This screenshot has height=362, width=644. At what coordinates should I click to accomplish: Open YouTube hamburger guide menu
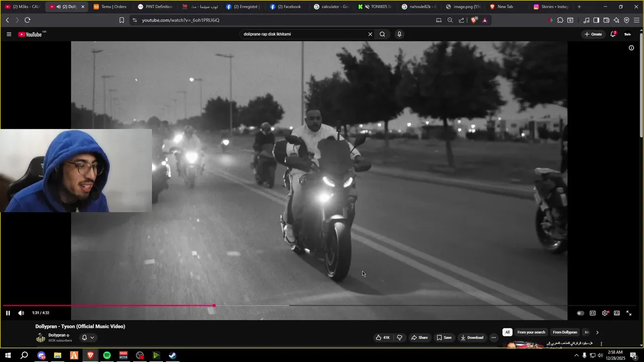9,34
